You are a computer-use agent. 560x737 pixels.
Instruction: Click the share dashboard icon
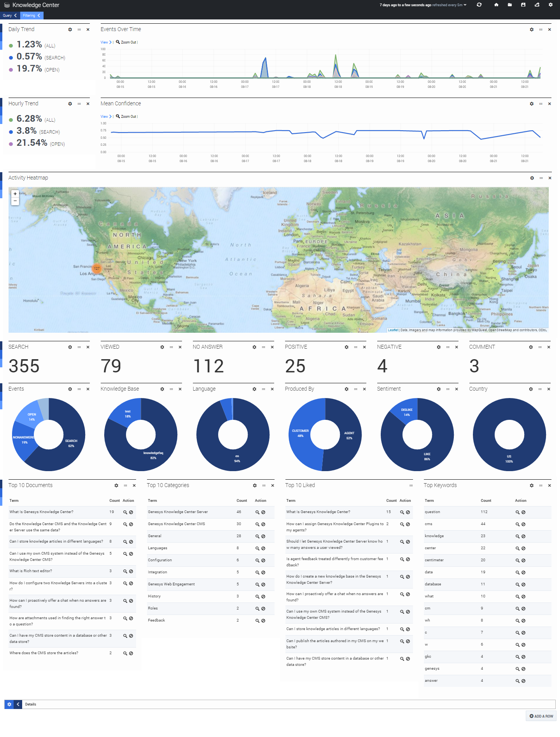coord(537,5)
